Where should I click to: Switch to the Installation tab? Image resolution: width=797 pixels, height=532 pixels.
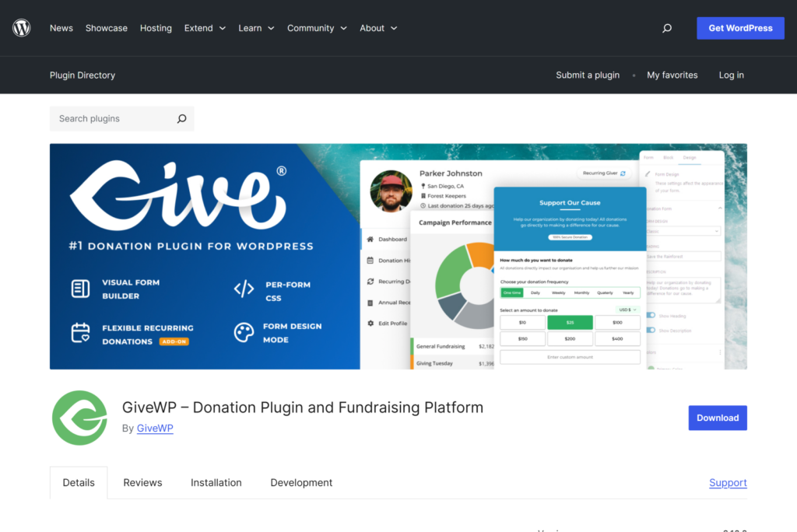point(216,482)
